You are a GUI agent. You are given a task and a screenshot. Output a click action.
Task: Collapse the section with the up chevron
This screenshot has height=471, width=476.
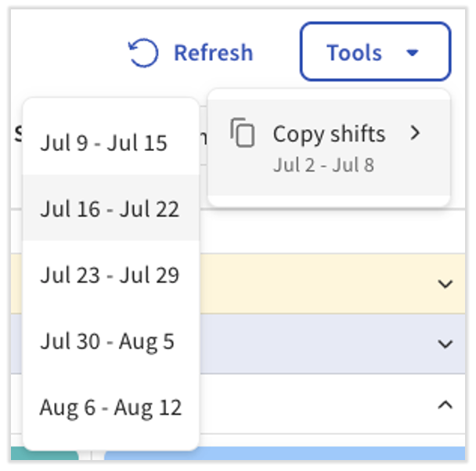click(x=445, y=404)
